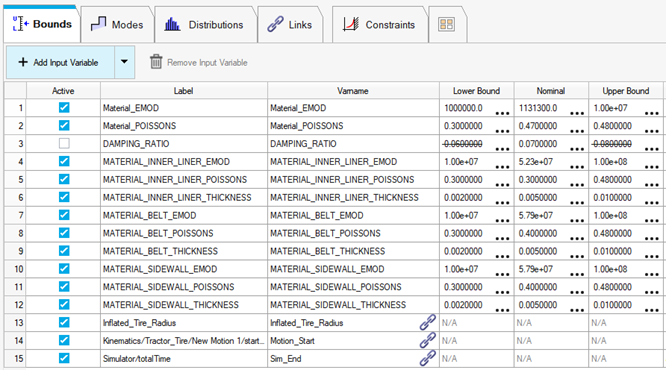This screenshot has width=666, height=370.
Task: Open ellipsis for MATERIAL_BELT_POISSONS nominal
Action: click(x=577, y=238)
